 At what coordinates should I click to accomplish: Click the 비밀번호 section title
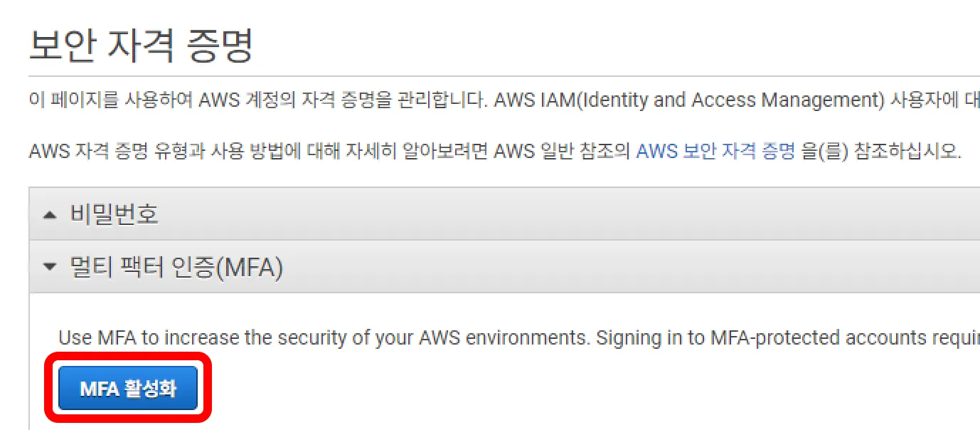[114, 214]
